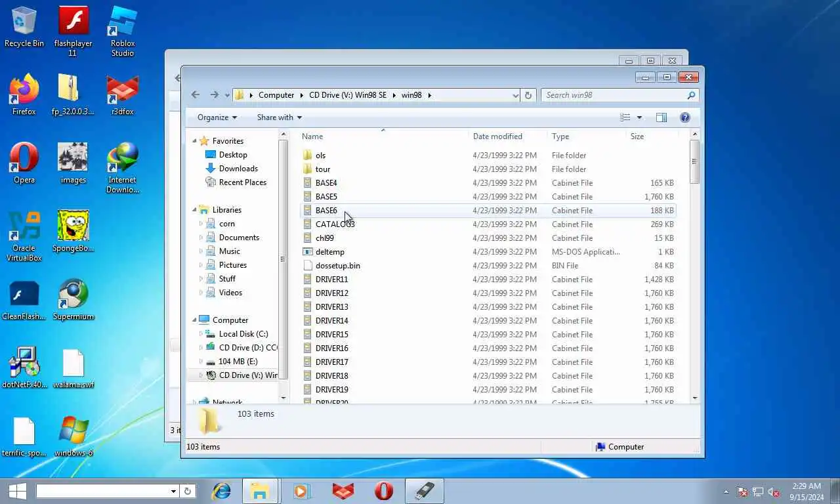Open the Explorer help button
This screenshot has width=840, height=504.
click(x=684, y=117)
